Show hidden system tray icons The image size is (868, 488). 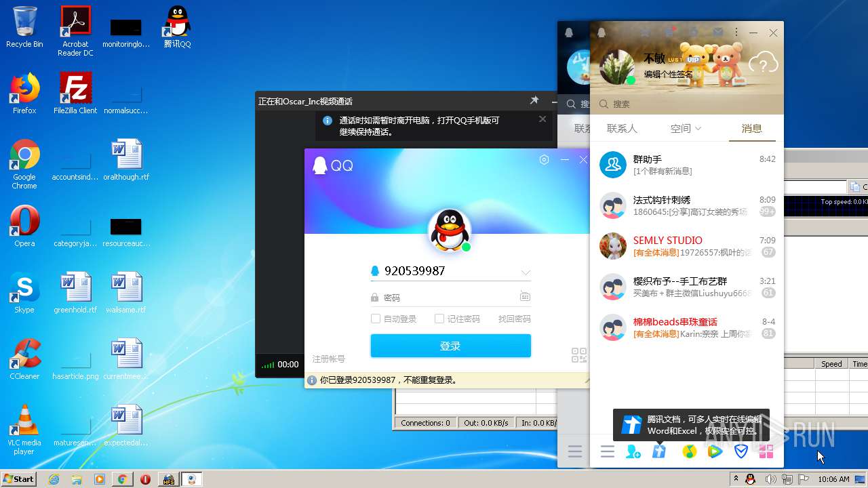736,479
